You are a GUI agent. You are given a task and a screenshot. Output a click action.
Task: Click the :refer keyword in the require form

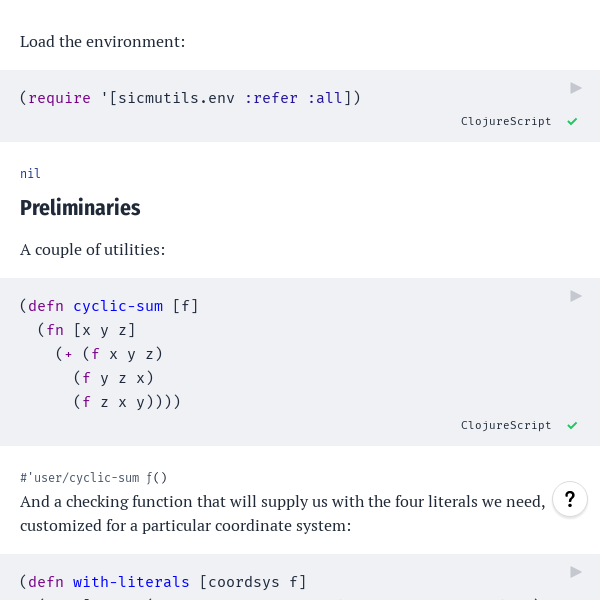click(271, 98)
